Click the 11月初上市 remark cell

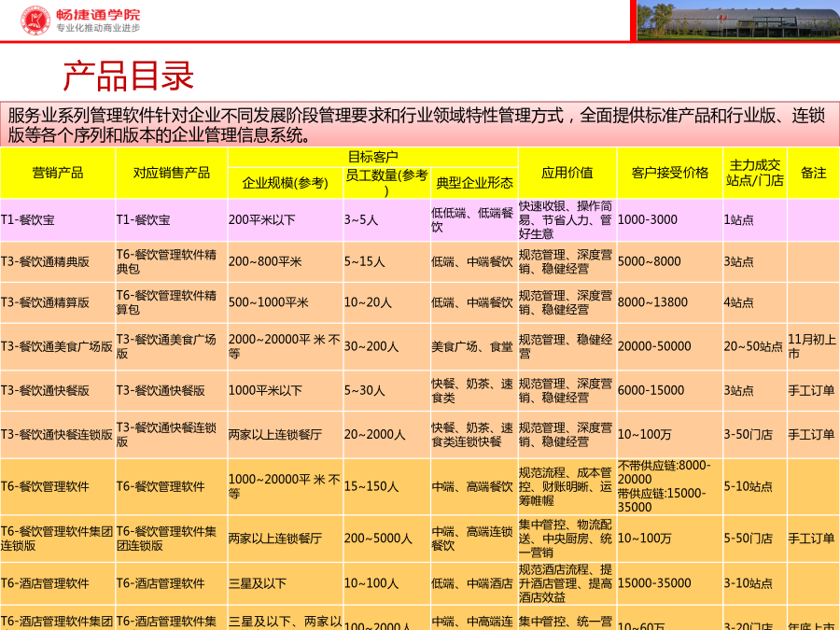tap(813, 346)
